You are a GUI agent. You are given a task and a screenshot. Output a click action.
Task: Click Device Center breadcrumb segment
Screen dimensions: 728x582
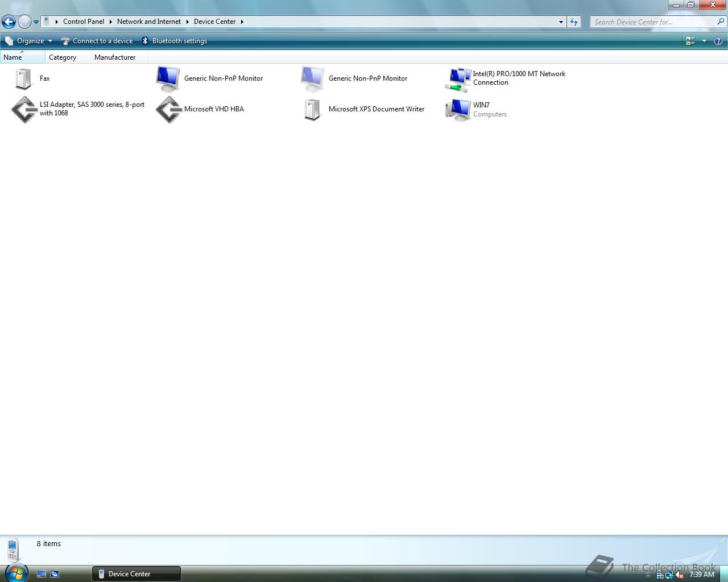tap(214, 22)
